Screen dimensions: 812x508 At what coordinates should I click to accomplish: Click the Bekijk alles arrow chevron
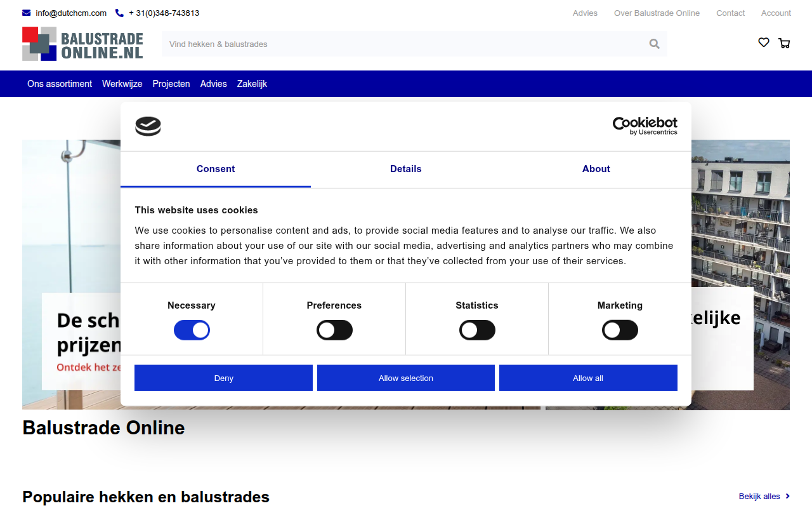[787, 497]
